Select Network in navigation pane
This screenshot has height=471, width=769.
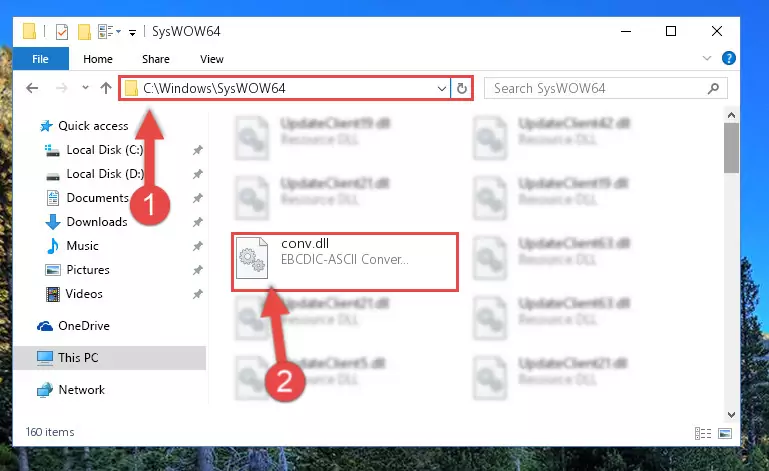tap(81, 390)
